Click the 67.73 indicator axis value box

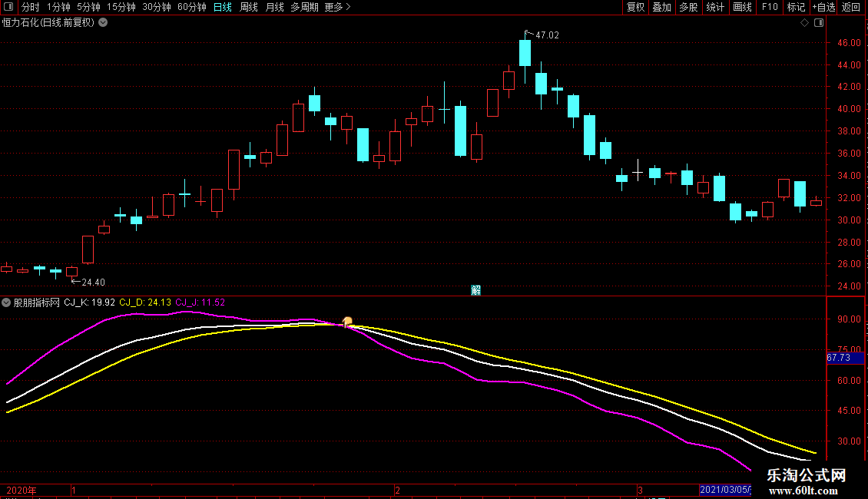845,358
